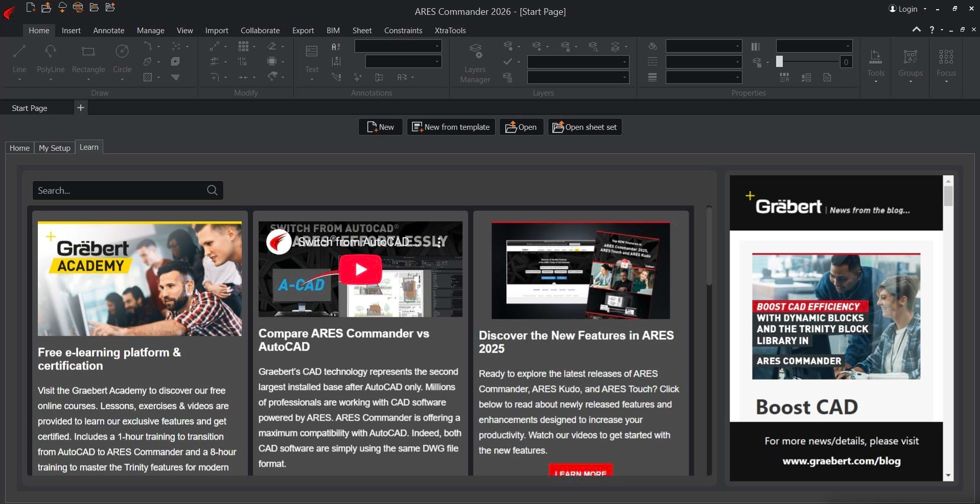Viewport: 980px width, 504px height.
Task: Click the New document icon in the quick access toolbar
Action: pos(31,7)
